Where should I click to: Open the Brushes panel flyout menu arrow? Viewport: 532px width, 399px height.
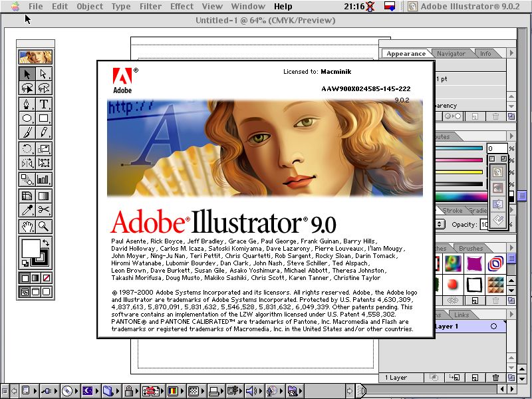click(511, 247)
